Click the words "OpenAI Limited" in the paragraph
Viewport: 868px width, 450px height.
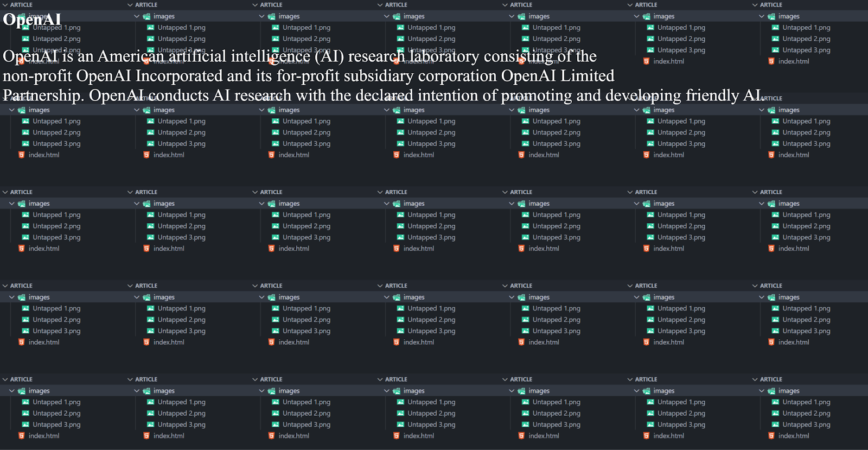(558, 76)
